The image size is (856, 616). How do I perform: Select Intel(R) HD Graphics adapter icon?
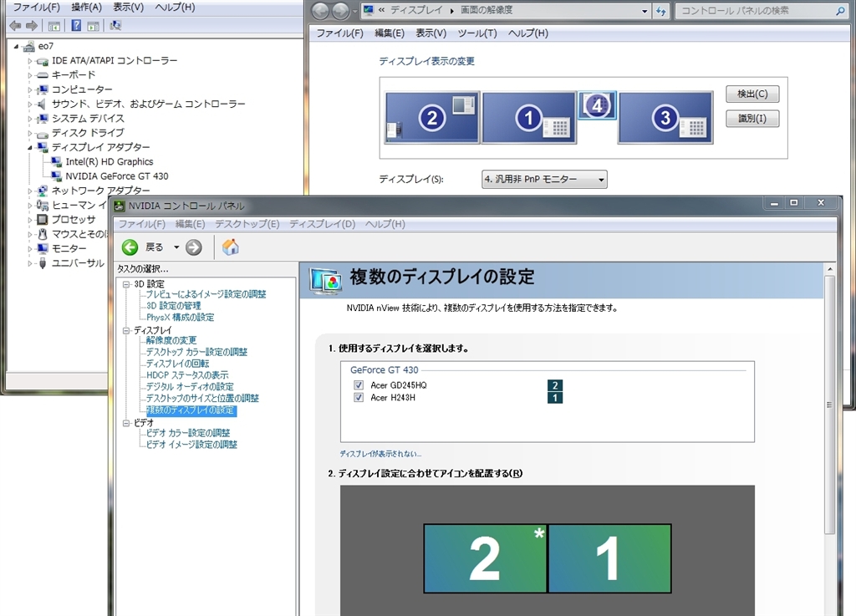[x=56, y=161]
